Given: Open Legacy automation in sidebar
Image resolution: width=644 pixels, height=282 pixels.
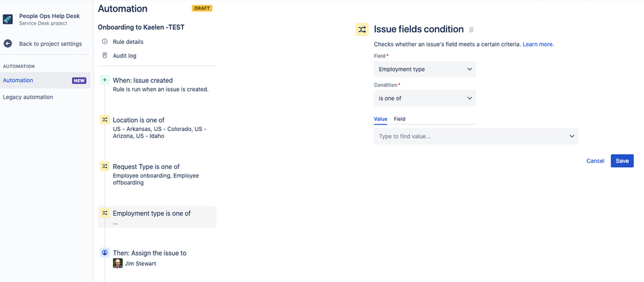Looking at the screenshot, I should tap(28, 97).
